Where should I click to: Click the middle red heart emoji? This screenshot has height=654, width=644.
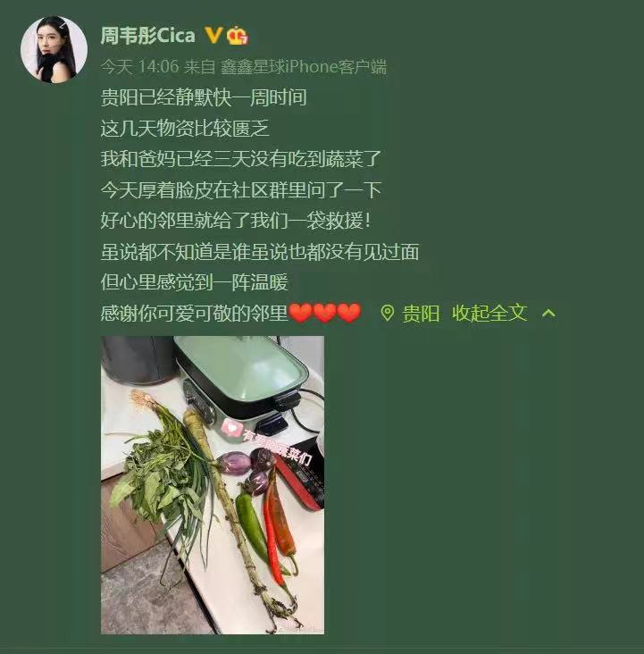coord(324,313)
